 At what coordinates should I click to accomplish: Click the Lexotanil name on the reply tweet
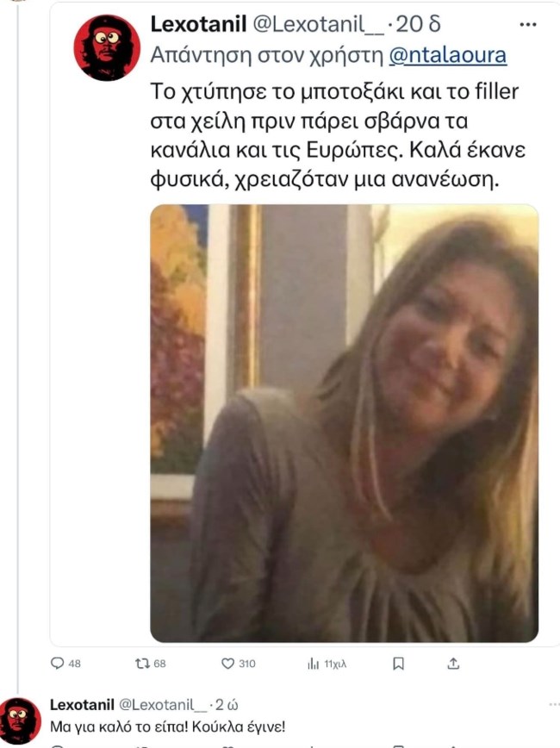(82, 705)
